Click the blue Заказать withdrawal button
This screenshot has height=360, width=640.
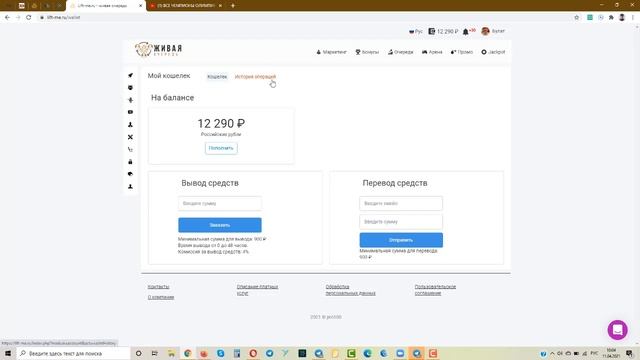click(x=220, y=225)
